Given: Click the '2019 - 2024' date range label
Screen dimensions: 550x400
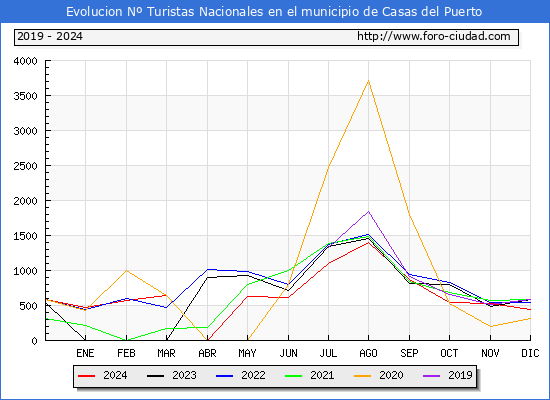Looking at the screenshot, I should click(50, 36).
